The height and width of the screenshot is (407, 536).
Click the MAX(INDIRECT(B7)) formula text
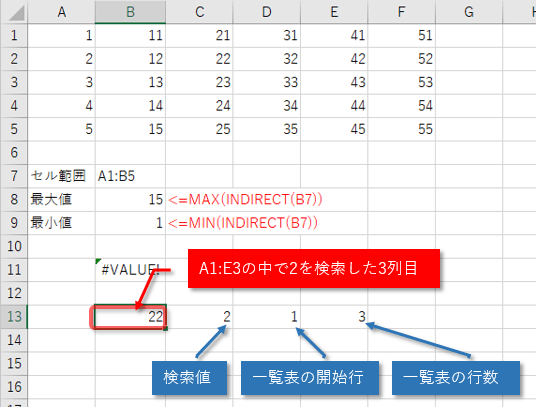tap(245, 199)
